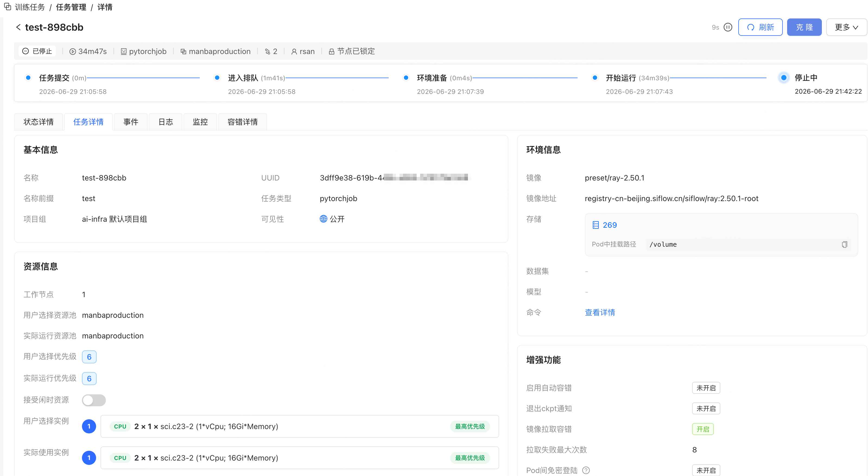The image size is (868, 476).
Task: Open the 更多 dropdown menu
Action: pyautogui.click(x=847, y=27)
